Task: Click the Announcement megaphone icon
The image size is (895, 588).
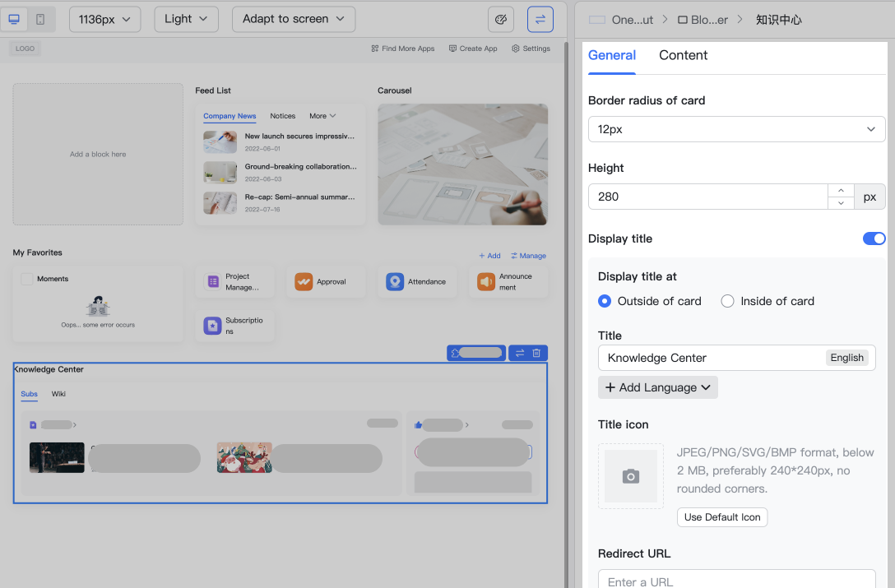Action: (486, 281)
